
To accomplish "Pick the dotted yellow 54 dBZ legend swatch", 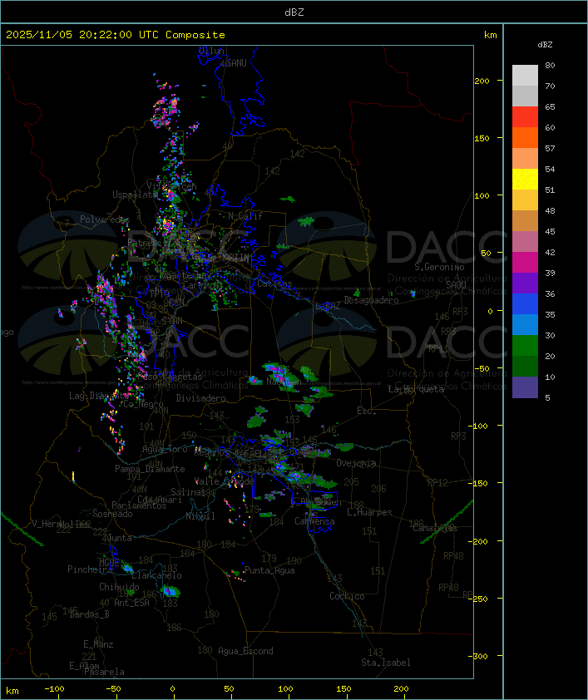I will 525,179.
